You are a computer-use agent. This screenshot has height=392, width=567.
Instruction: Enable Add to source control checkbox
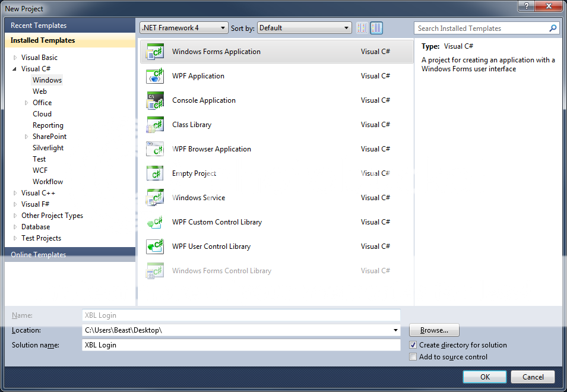(x=413, y=357)
